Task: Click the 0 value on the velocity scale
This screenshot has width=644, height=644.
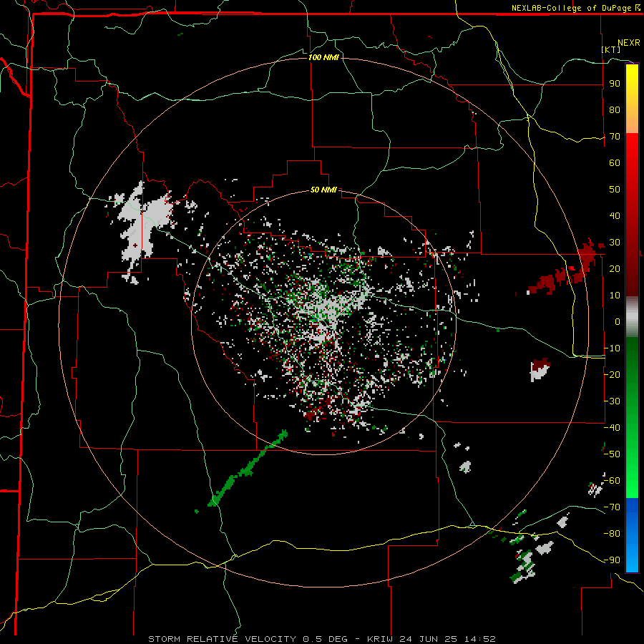Action: [x=618, y=321]
